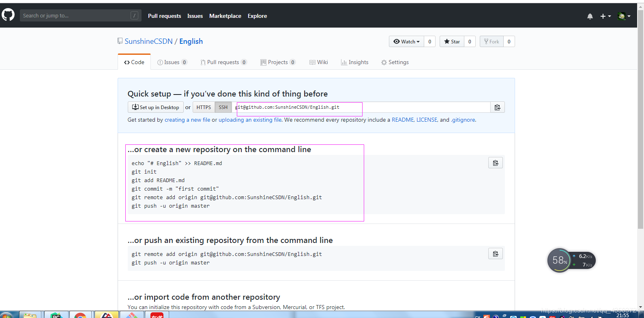Go to Marketplace
The image size is (644, 318).
click(x=225, y=16)
